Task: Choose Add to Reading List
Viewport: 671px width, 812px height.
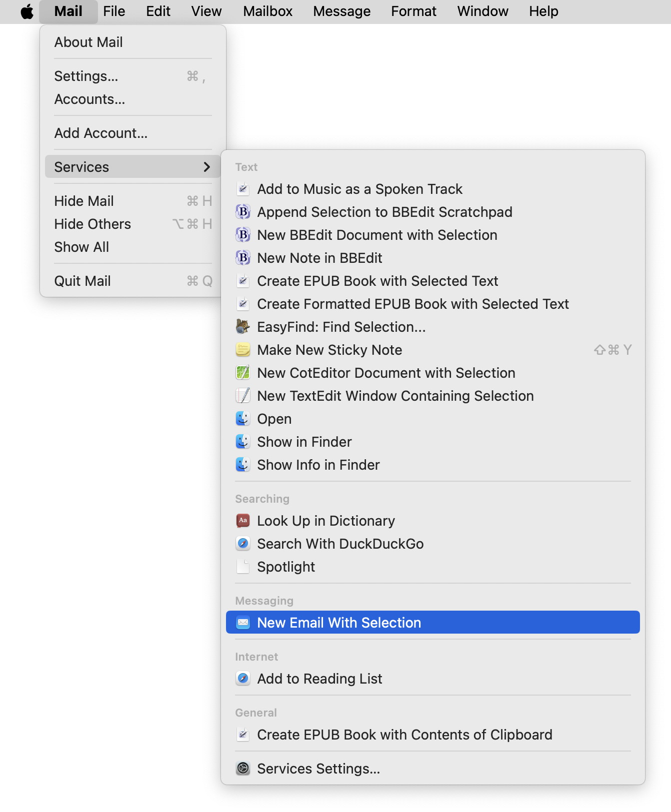Action: 433,679
